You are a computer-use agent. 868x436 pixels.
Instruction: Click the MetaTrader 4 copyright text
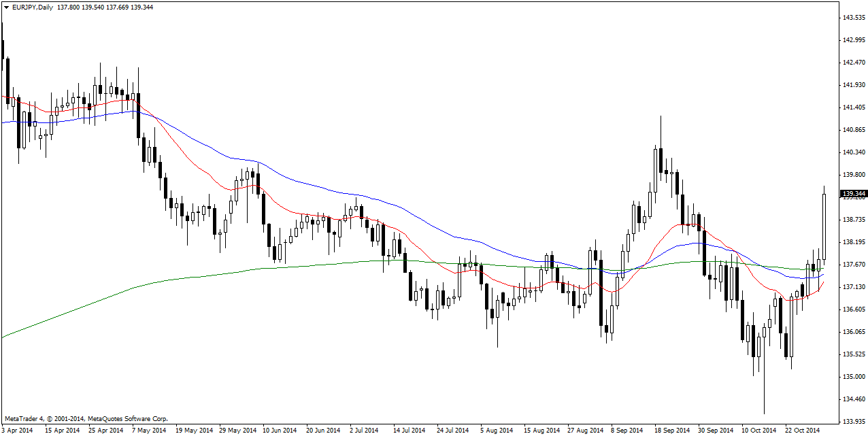pos(86,419)
